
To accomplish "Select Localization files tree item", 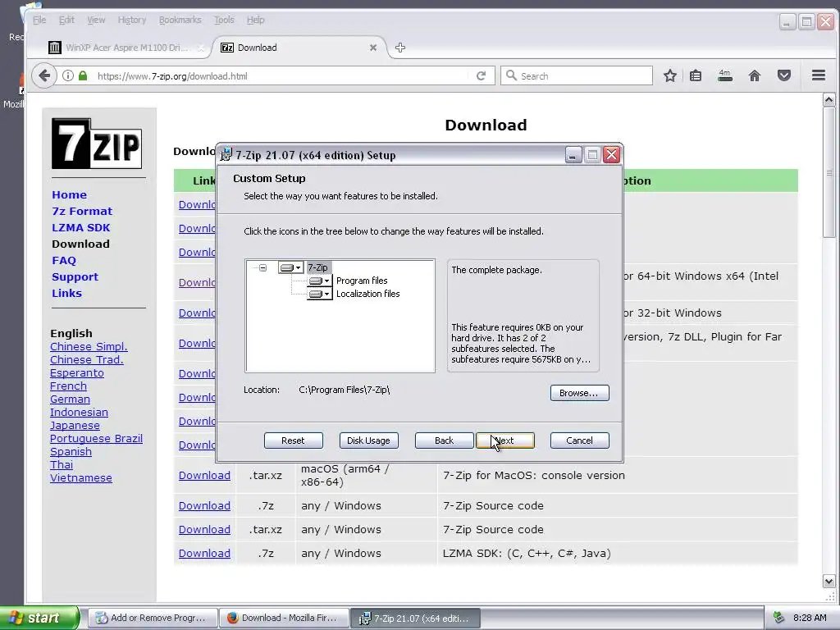I will [368, 294].
